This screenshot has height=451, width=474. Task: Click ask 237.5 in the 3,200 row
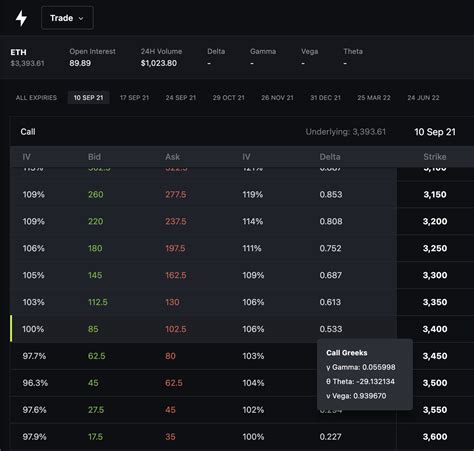pyautogui.click(x=176, y=221)
